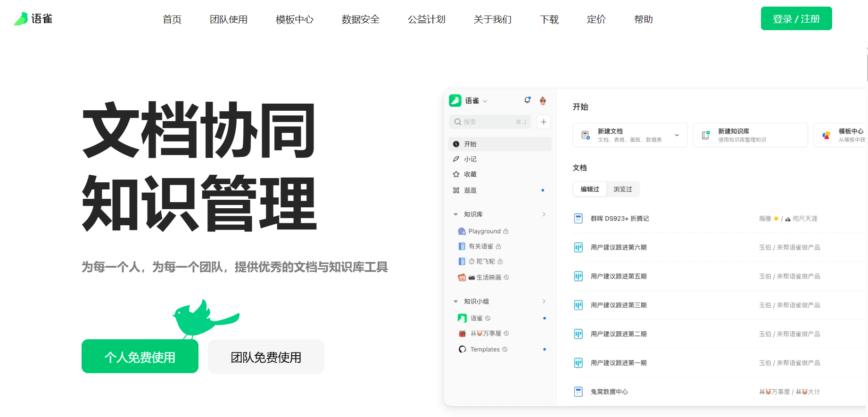
Task: Click the 新建文档 card
Action: (x=630, y=135)
